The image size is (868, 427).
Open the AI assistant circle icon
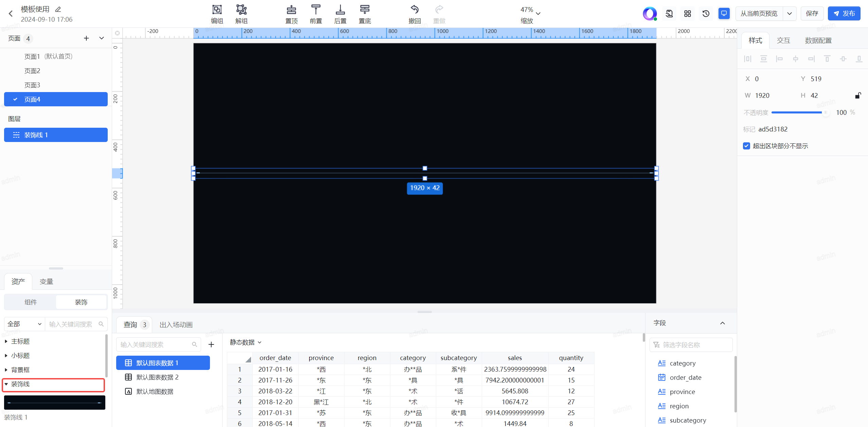pyautogui.click(x=650, y=14)
